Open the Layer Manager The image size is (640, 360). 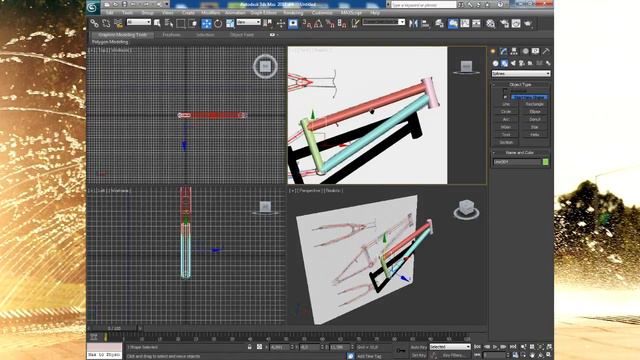click(439, 23)
